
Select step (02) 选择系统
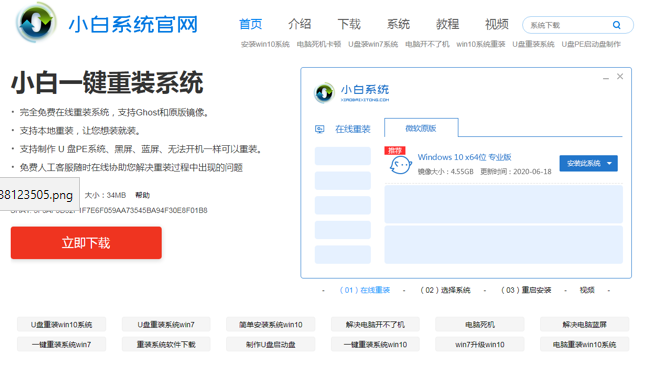coord(445,290)
